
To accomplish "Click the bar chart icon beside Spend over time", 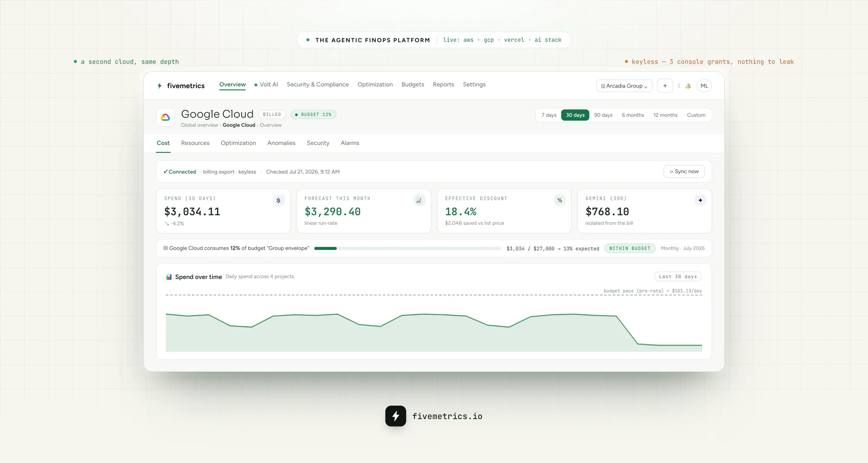I will click(x=169, y=277).
